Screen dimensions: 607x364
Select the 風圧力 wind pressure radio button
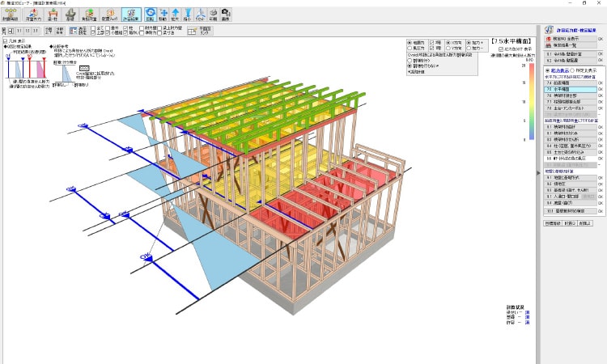tap(410, 48)
